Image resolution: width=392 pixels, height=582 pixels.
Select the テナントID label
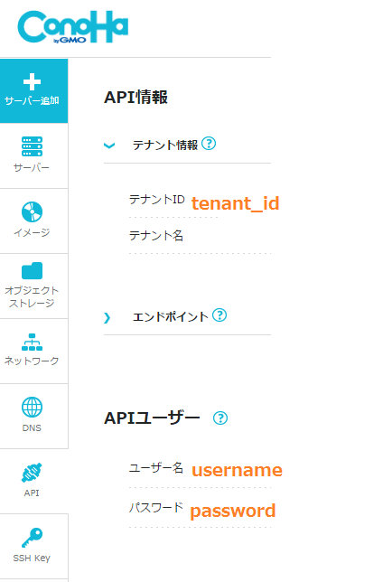[156, 200]
